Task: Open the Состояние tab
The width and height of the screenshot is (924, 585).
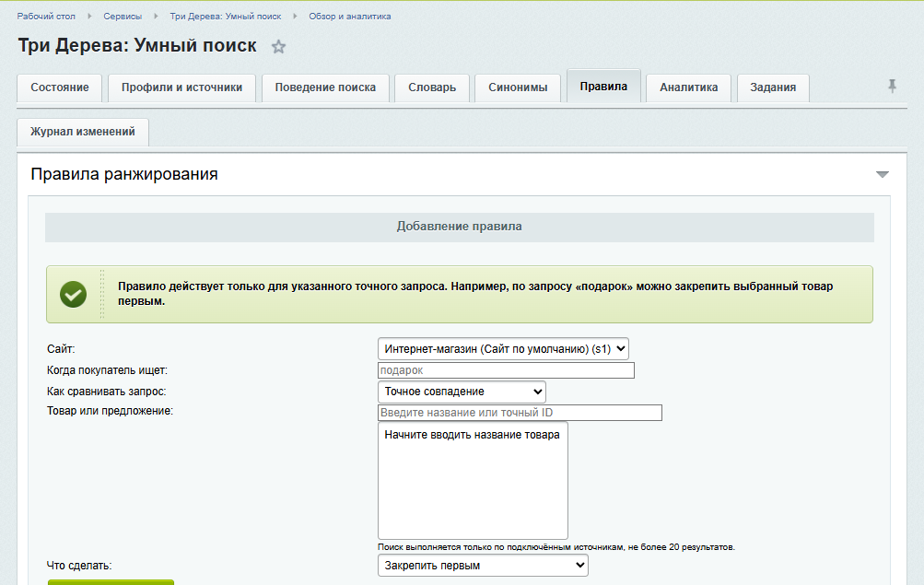Action: pyautogui.click(x=60, y=88)
